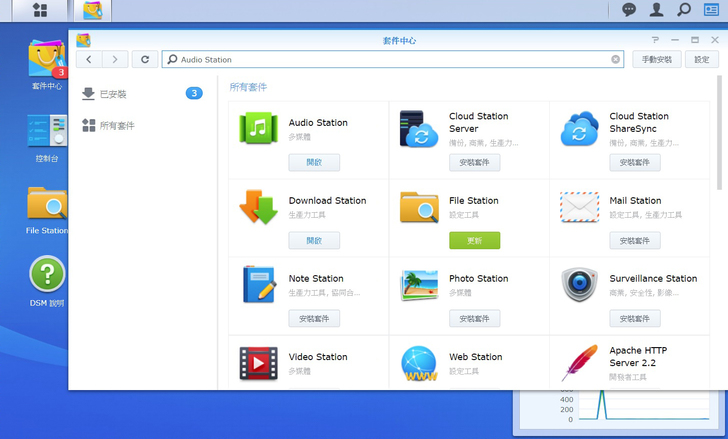
Task: Open the Apache HTTP Server 2.2 title
Action: coord(638,356)
